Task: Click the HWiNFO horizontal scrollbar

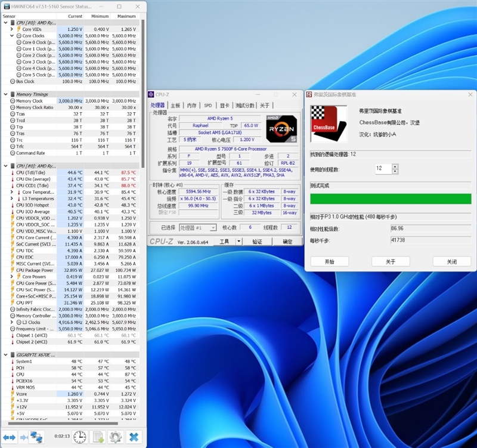Action: click(x=63, y=423)
